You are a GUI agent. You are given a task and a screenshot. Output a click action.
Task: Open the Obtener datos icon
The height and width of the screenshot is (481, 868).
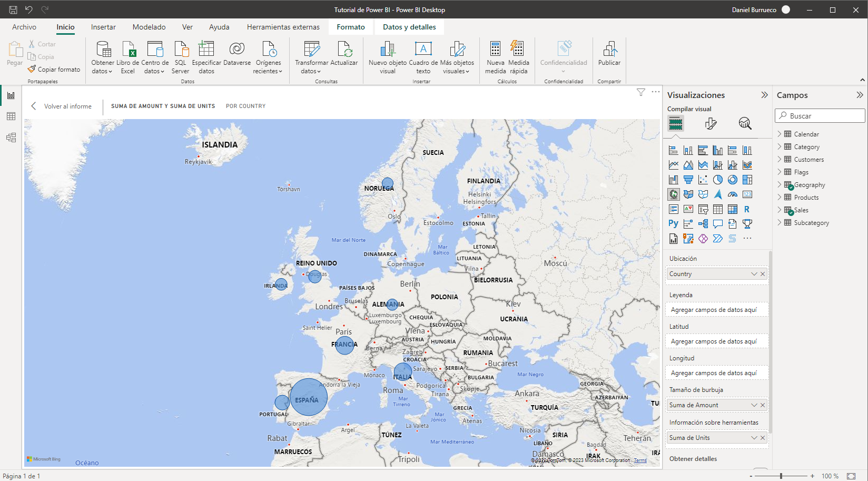(103, 50)
